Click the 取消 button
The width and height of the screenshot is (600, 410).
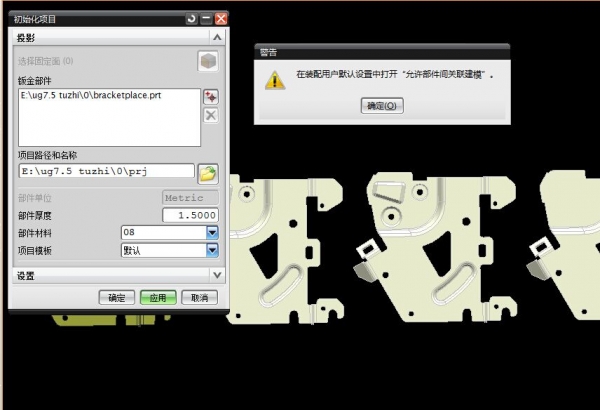tap(199, 297)
